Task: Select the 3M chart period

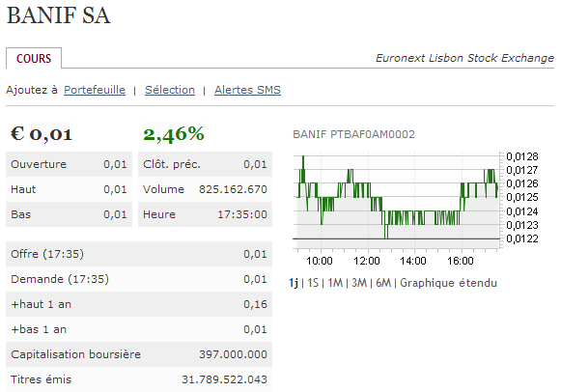Action: [359, 283]
